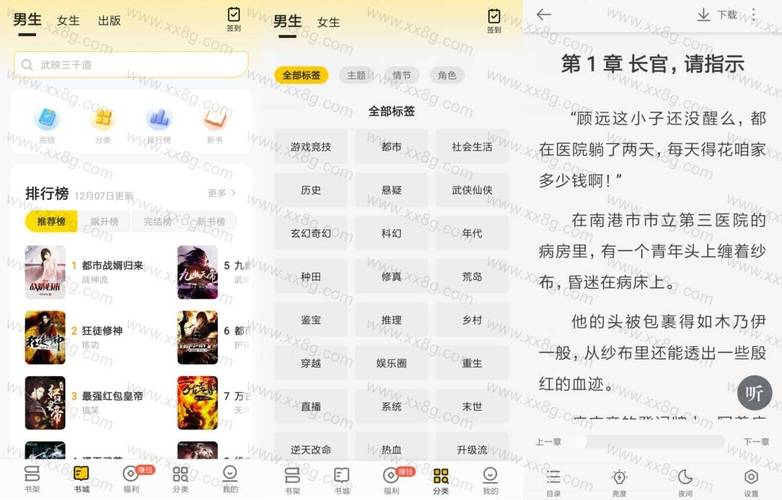Open the 完结 completed books icon
This screenshot has width=782, height=500.
coord(47,120)
